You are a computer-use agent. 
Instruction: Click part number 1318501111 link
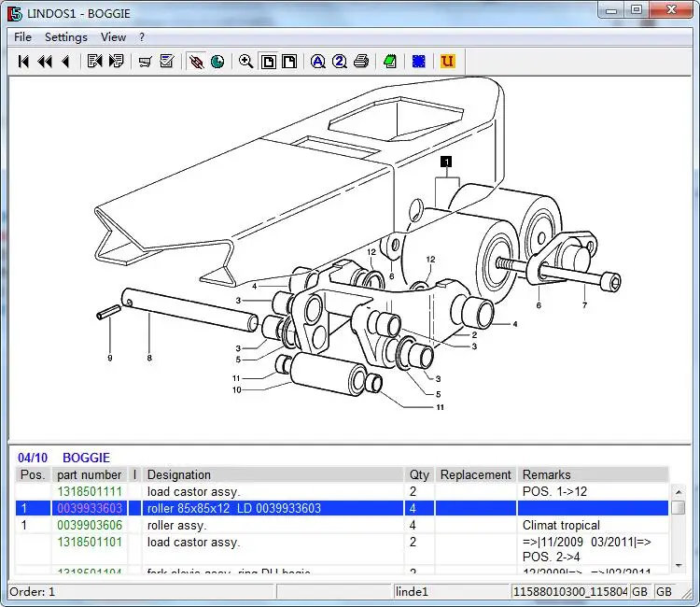tap(90, 491)
